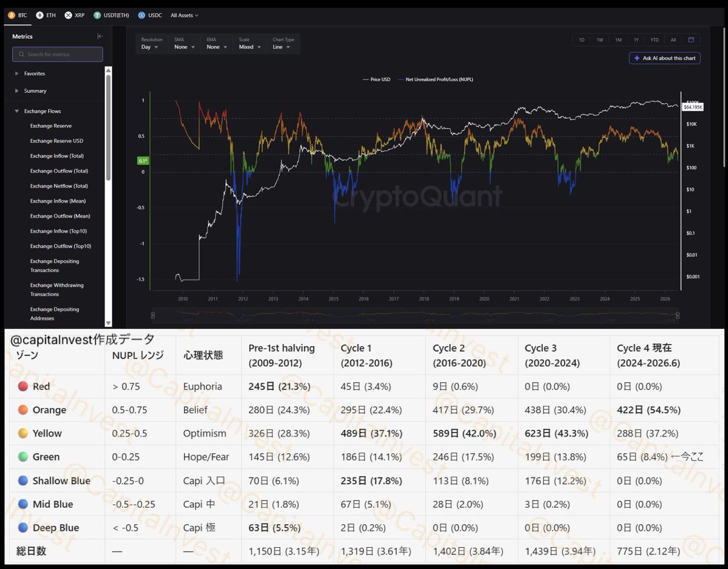Screen dimensions: 728x569
Task: Click the Shallow Blue zone circle
Action: click(23, 480)
